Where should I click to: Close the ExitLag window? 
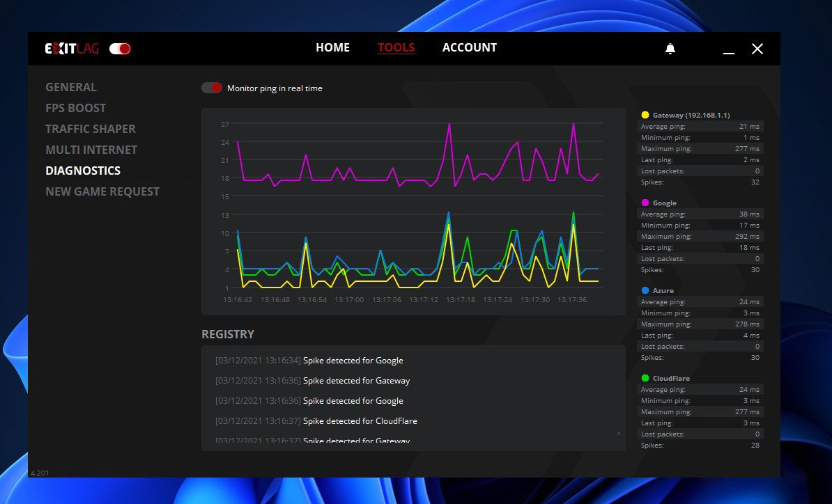coord(757,49)
